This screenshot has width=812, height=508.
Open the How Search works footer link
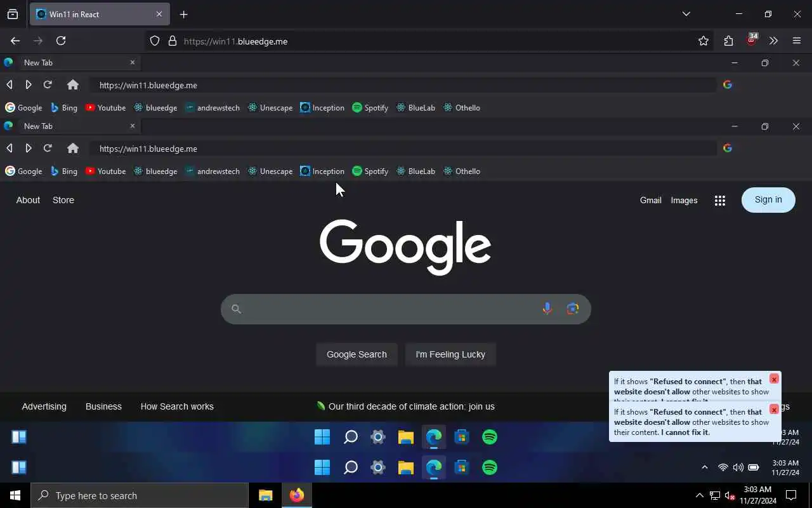click(177, 406)
